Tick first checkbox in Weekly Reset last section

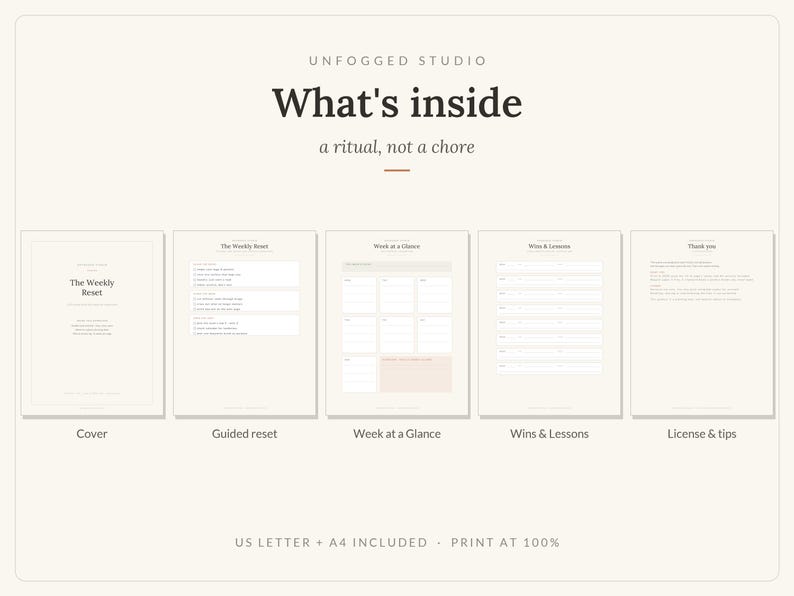(x=194, y=323)
